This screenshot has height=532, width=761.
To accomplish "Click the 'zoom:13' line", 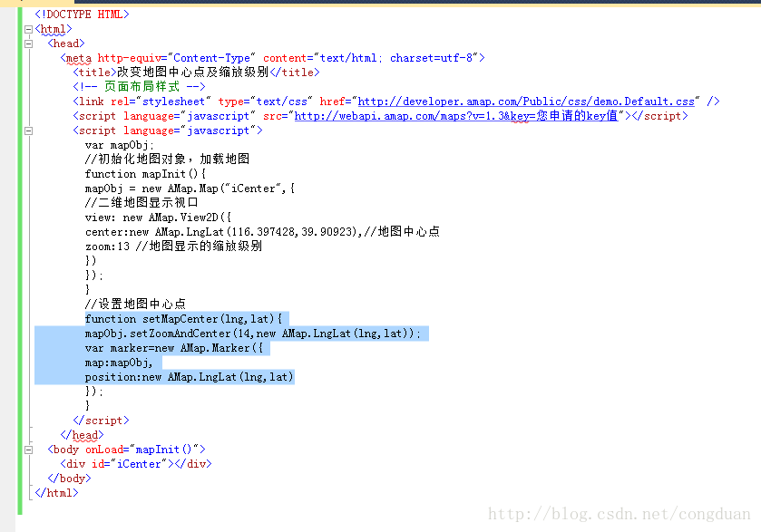I will pos(173,246).
